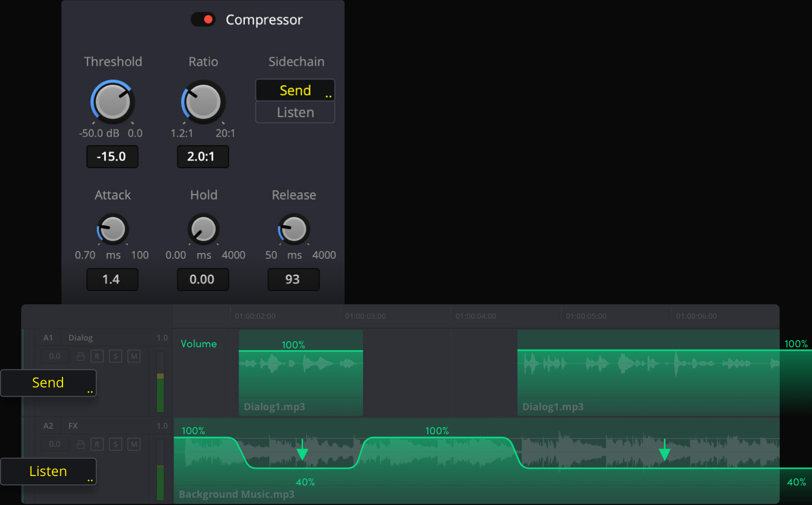Mute (M) track A2 FX
Image resolution: width=812 pixels, height=505 pixels.
tap(134, 444)
